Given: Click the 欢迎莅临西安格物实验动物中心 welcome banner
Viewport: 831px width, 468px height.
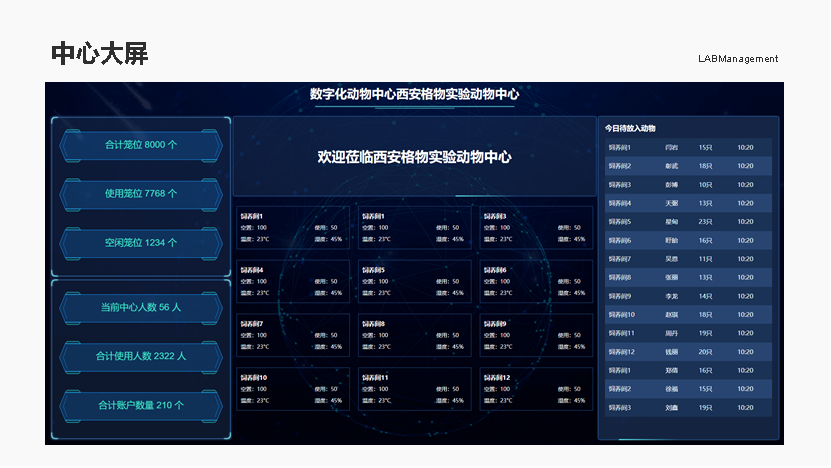Looking at the screenshot, I should (x=414, y=157).
